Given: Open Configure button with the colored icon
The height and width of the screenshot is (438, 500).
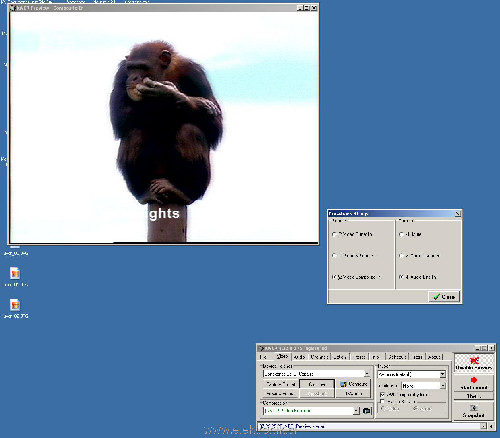Looking at the screenshot, I should point(354,384).
